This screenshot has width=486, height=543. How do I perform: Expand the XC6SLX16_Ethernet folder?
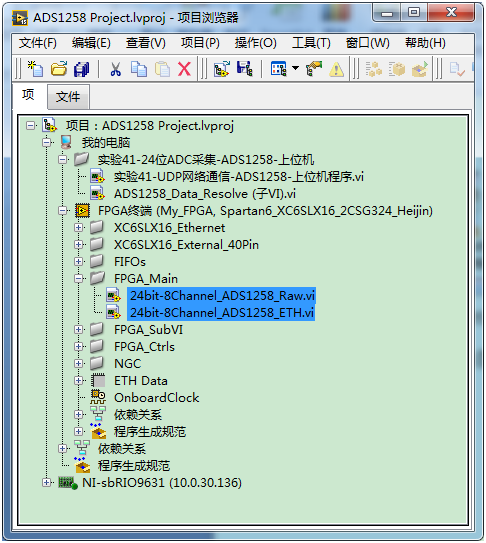pyautogui.click(x=79, y=228)
